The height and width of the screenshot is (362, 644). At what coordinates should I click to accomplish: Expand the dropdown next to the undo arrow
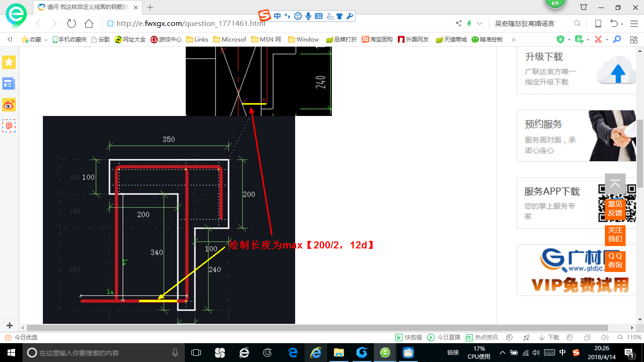pos(622,24)
